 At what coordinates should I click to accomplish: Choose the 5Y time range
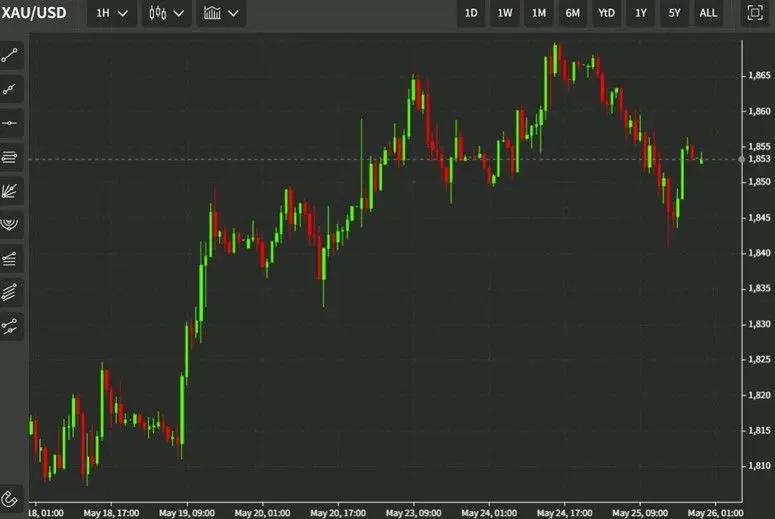[x=674, y=13]
